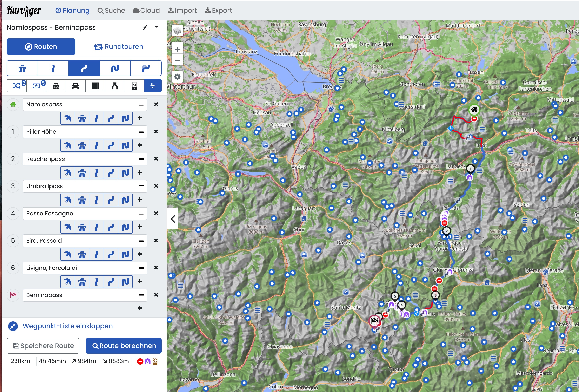
Task: Zoom in on the map
Action: pos(177,49)
